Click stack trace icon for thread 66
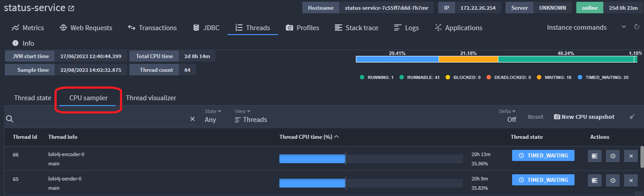Viewport: 644px width, 196px height. [x=594, y=156]
